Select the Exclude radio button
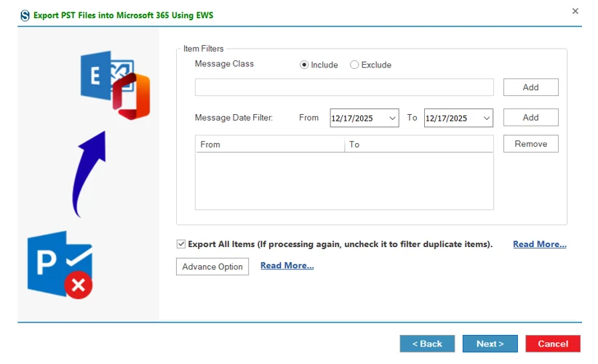 354,65
